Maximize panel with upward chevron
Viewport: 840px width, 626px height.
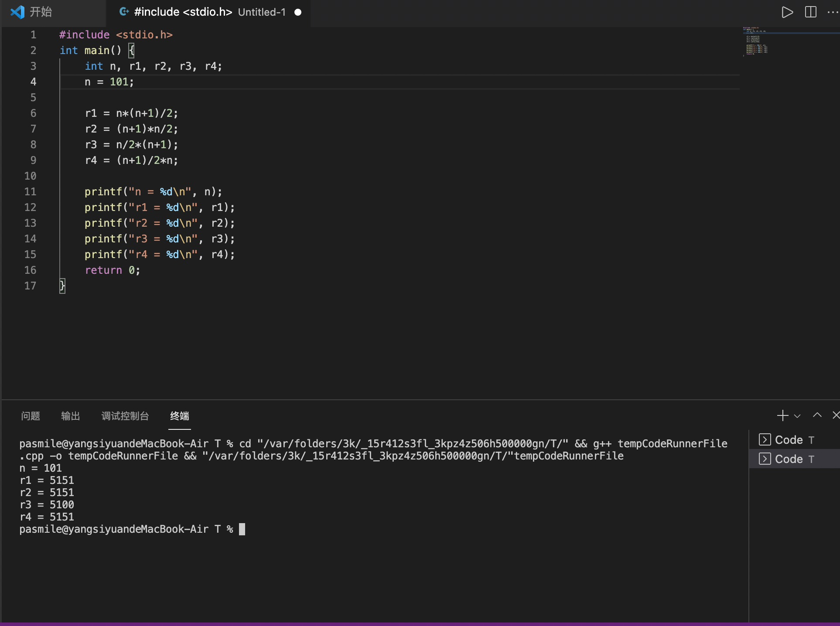pos(817,415)
